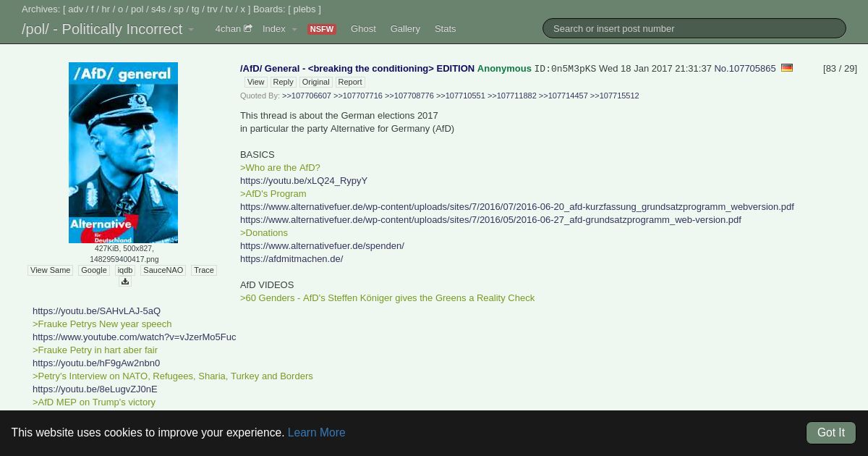Screen dimensions: 868x456
Task: Click the Original button
Action: coord(315,82)
